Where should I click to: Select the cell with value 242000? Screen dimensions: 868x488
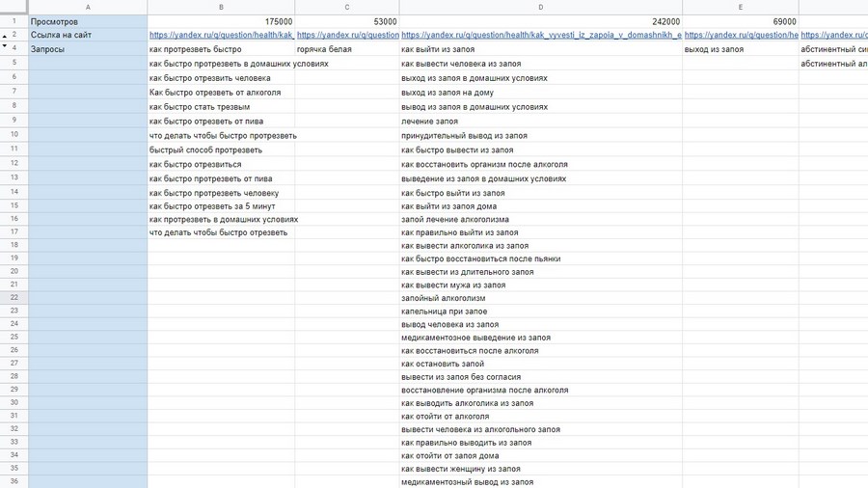[540, 21]
